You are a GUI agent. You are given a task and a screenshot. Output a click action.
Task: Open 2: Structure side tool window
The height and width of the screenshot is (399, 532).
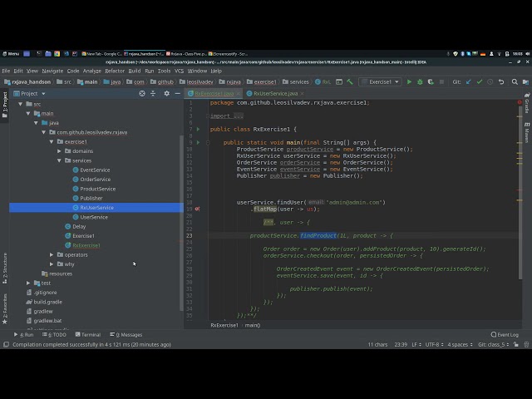point(5,268)
